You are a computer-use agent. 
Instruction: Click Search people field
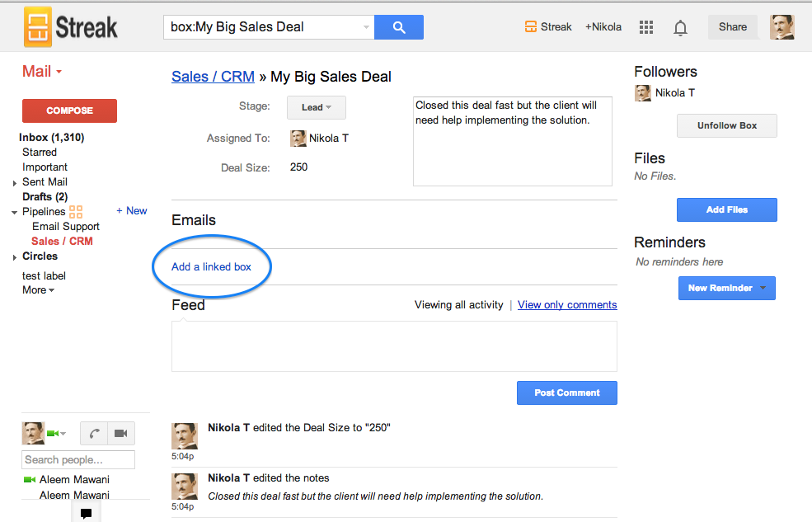point(78,460)
